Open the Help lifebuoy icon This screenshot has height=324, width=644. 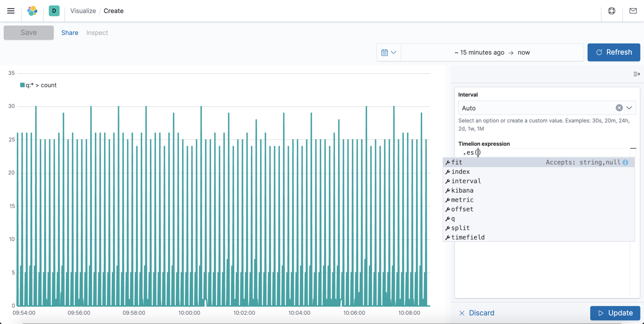pos(611,10)
